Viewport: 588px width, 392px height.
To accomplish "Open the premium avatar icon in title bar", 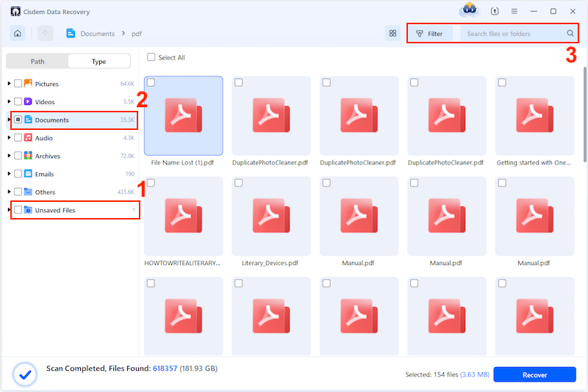I will pos(470,10).
